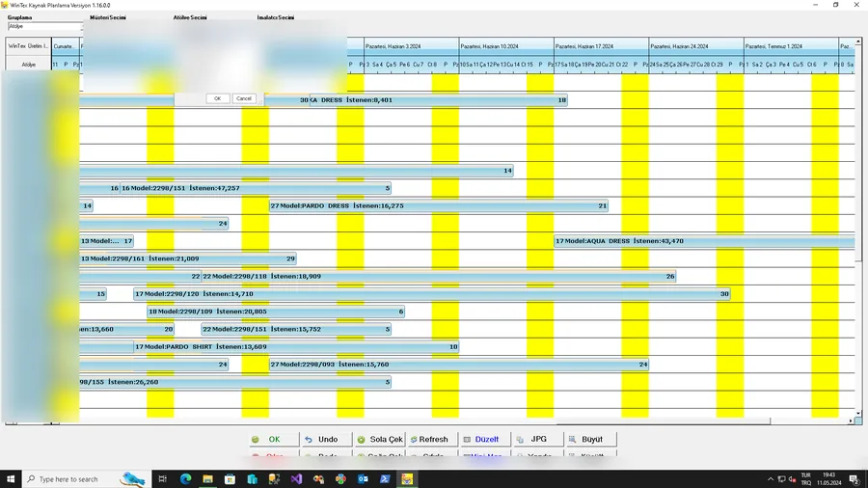Click the green OK button in bottom toolbar

click(274, 440)
